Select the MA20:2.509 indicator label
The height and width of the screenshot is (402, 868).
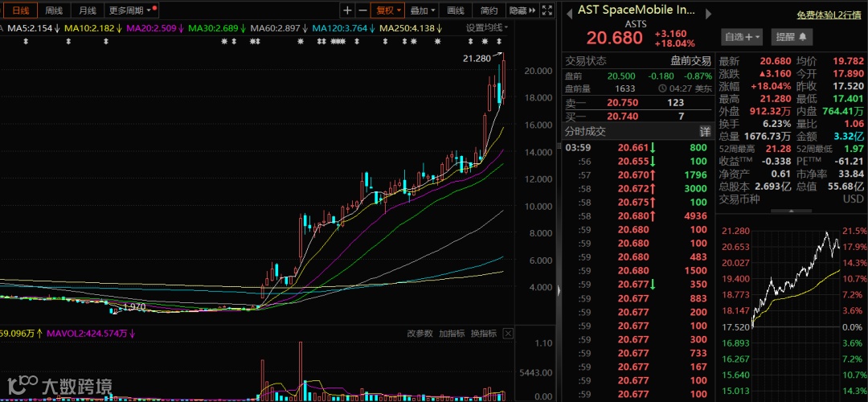(154, 27)
